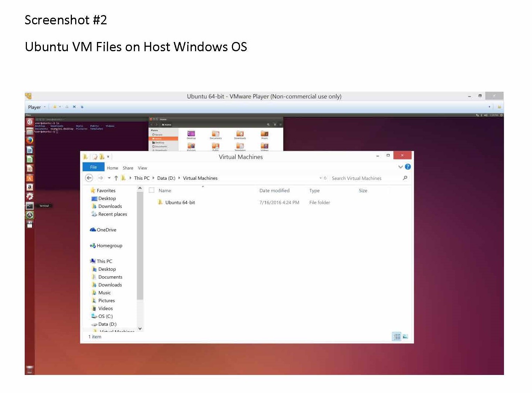Click VMware unity mode toolbar icon

[x=82, y=107]
